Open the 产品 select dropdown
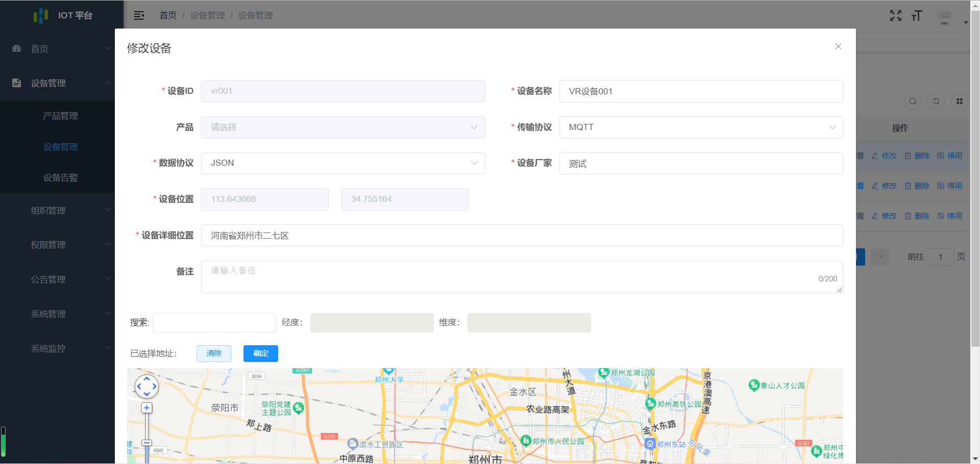This screenshot has width=980, height=464. click(x=343, y=127)
